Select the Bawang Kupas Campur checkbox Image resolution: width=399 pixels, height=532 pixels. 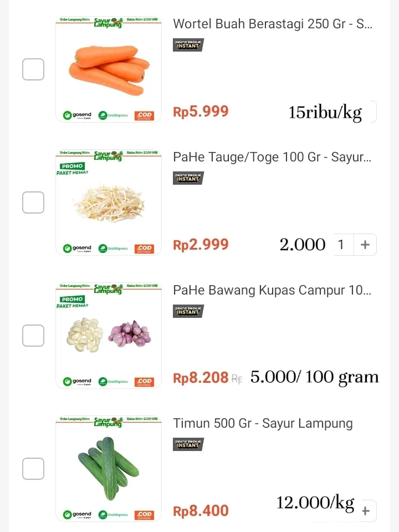coord(33,336)
